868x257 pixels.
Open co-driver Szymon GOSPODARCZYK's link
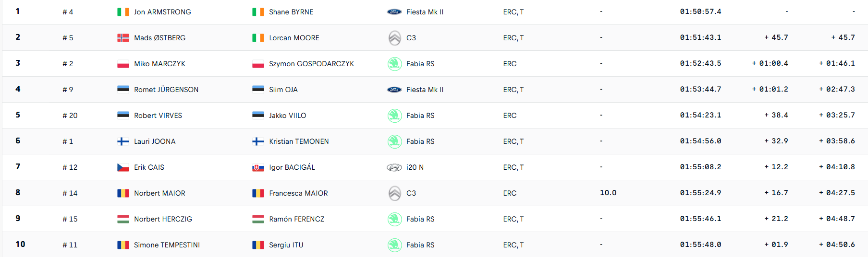pos(311,64)
